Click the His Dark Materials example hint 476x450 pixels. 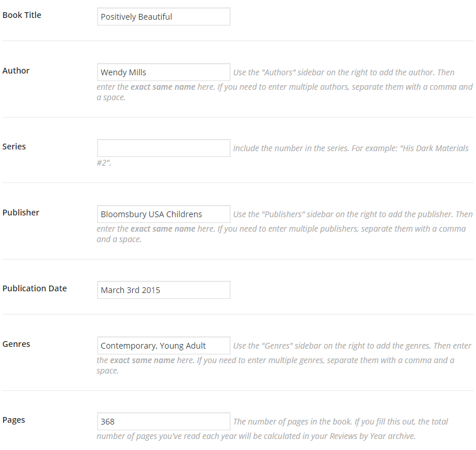click(283, 155)
